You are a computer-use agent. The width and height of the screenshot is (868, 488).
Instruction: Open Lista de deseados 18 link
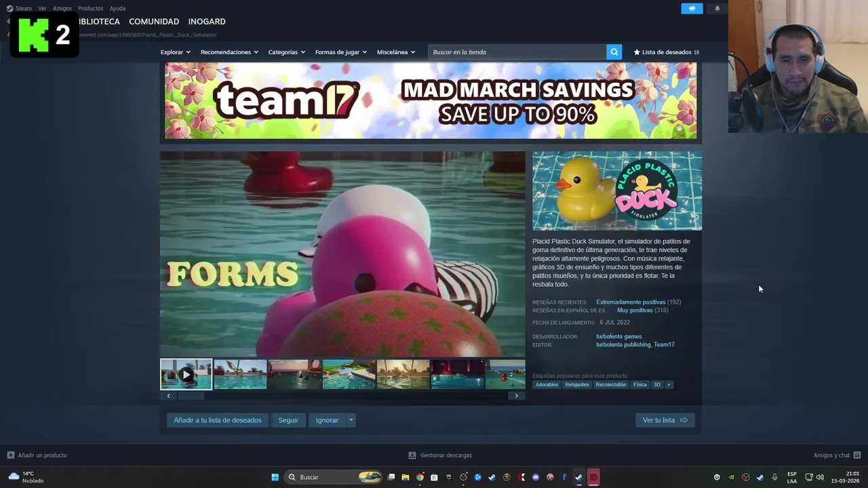click(x=667, y=52)
